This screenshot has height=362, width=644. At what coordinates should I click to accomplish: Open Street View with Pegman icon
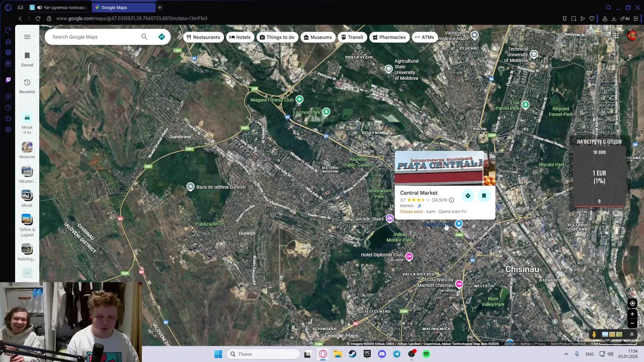click(594, 334)
